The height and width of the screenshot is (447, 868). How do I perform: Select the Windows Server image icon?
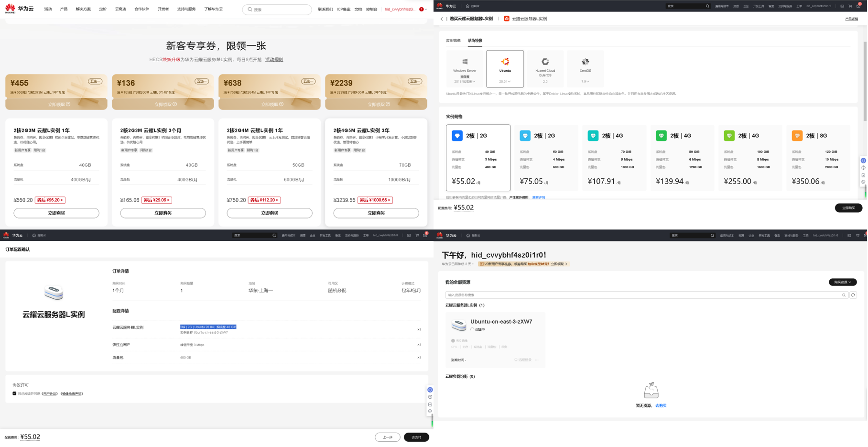(465, 62)
